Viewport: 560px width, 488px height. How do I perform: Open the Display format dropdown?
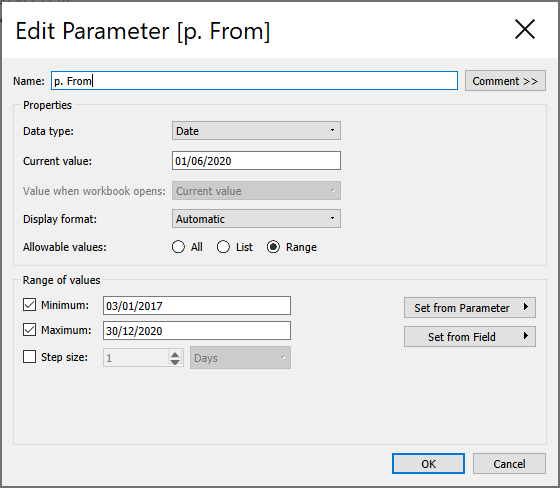(256, 219)
